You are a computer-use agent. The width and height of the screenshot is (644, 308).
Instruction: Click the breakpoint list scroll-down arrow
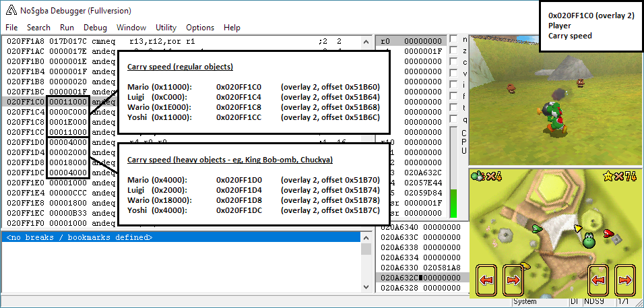(366, 288)
